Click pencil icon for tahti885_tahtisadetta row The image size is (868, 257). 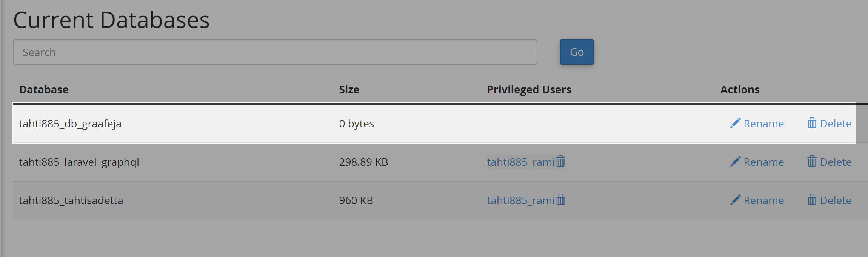point(735,200)
